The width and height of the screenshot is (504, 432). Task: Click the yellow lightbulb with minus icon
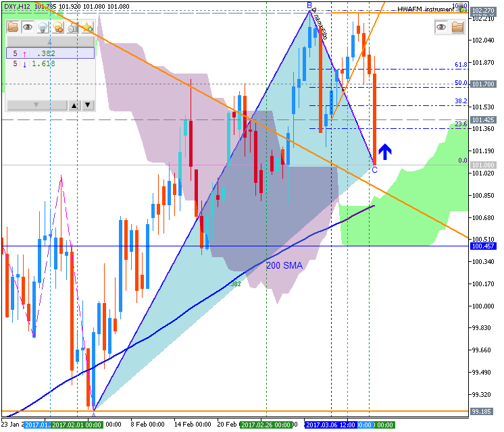[57, 27]
